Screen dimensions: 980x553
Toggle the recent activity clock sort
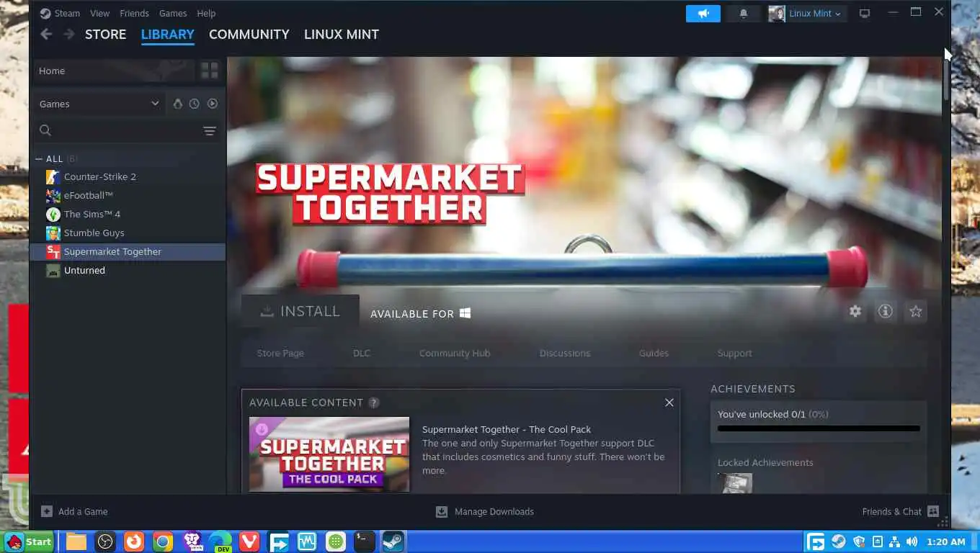195,104
